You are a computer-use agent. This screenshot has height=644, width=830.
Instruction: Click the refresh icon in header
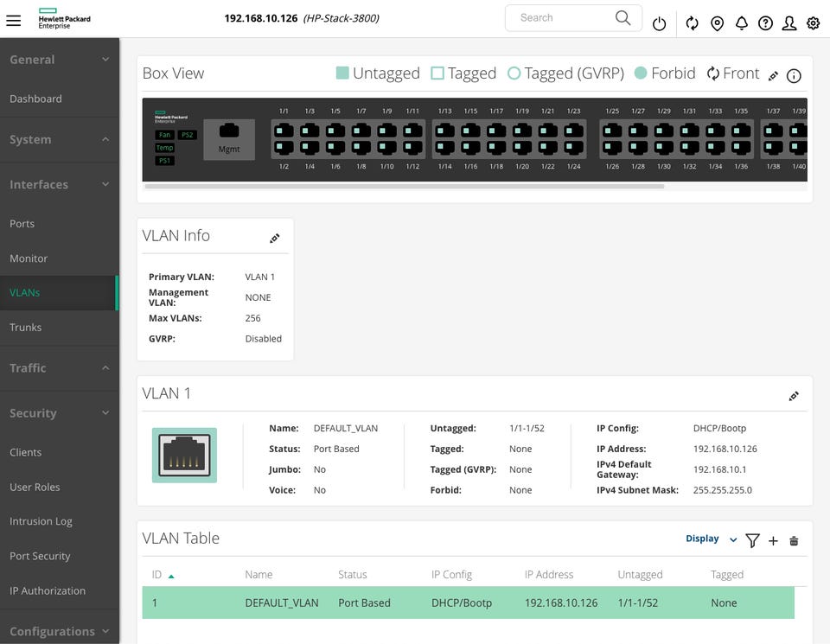[x=692, y=24]
